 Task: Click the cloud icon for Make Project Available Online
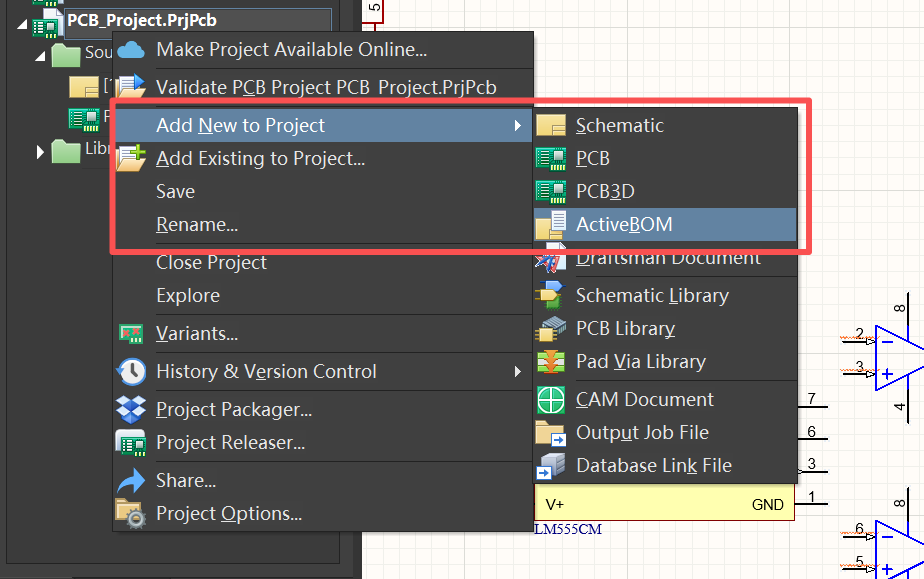click(x=131, y=50)
